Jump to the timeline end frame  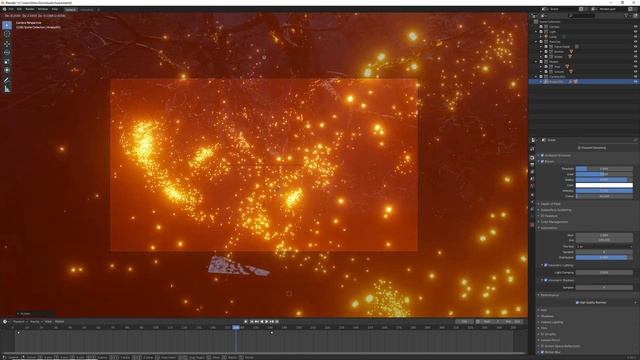pyautogui.click(x=277, y=322)
